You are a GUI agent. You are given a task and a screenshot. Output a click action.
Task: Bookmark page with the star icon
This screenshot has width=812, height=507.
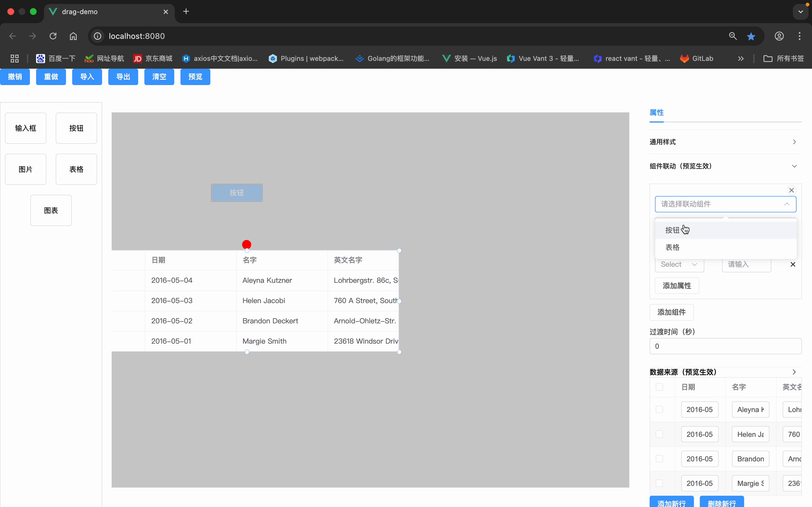[751, 36]
